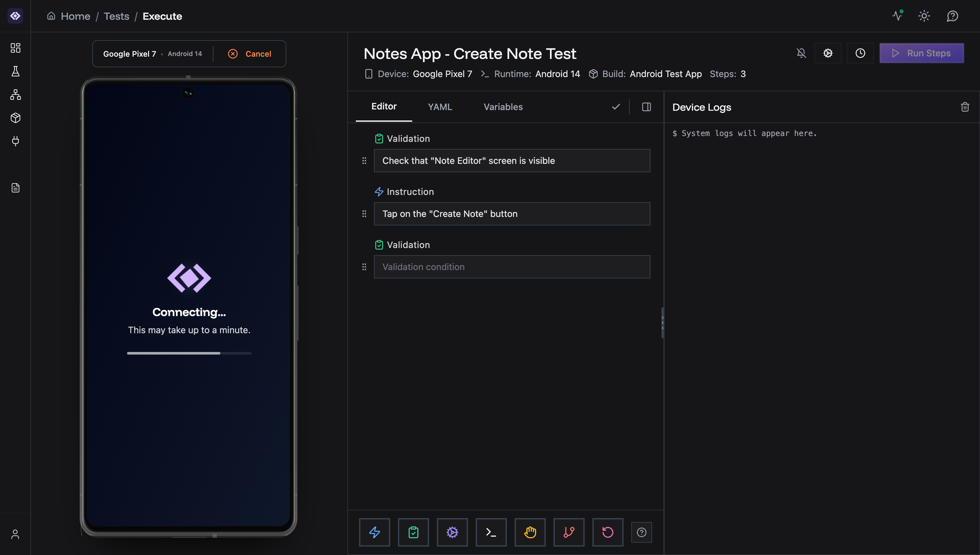Open the terminal command step icon
Screen dimensions: 980x555
pos(491,532)
